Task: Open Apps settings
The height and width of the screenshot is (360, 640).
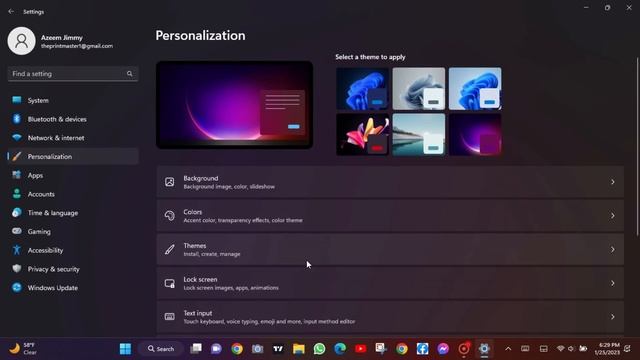Action: pos(73,176)
